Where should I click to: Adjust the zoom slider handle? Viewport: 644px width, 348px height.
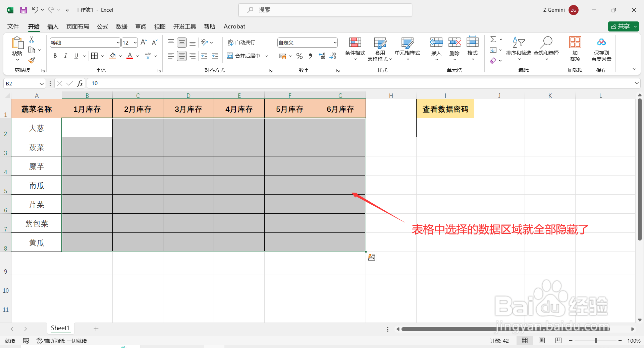[x=596, y=341]
